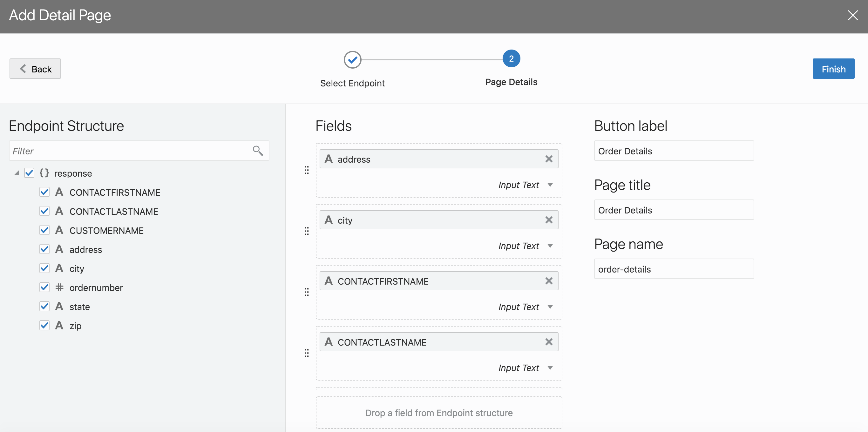Select the zip tree item label
Viewport: 868px width, 432px height.
point(76,326)
